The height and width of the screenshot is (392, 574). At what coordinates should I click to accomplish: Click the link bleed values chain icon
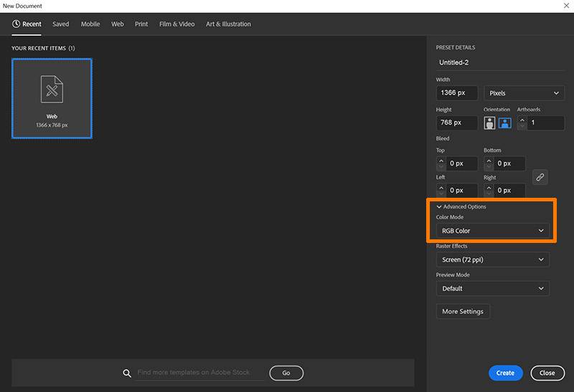tap(540, 177)
